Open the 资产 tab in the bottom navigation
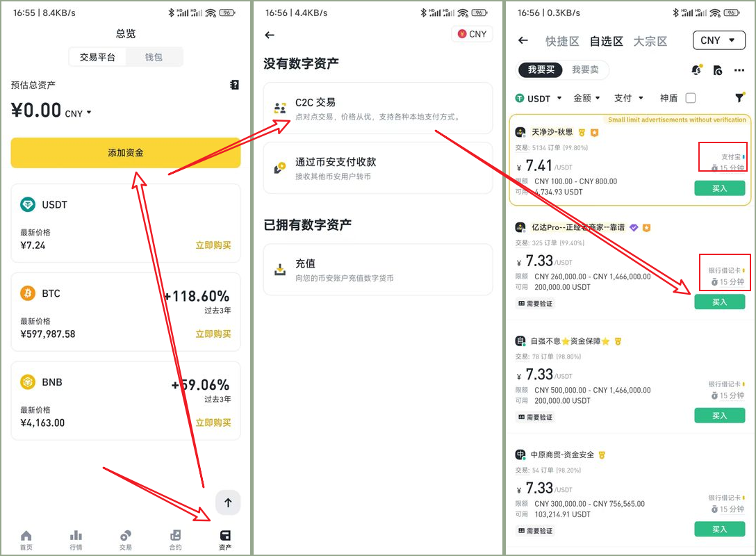Viewport: 756px width, 556px height. point(225,539)
